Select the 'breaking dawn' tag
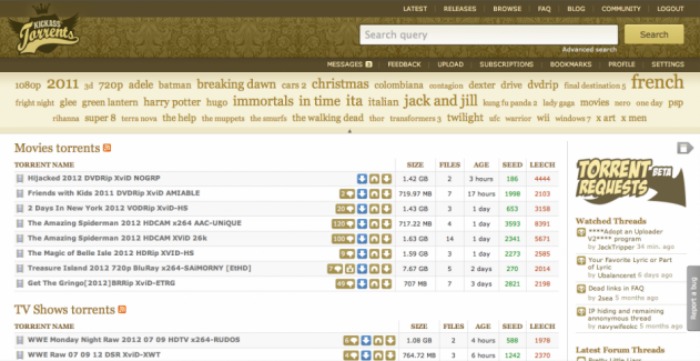The image size is (700, 361). point(236,84)
